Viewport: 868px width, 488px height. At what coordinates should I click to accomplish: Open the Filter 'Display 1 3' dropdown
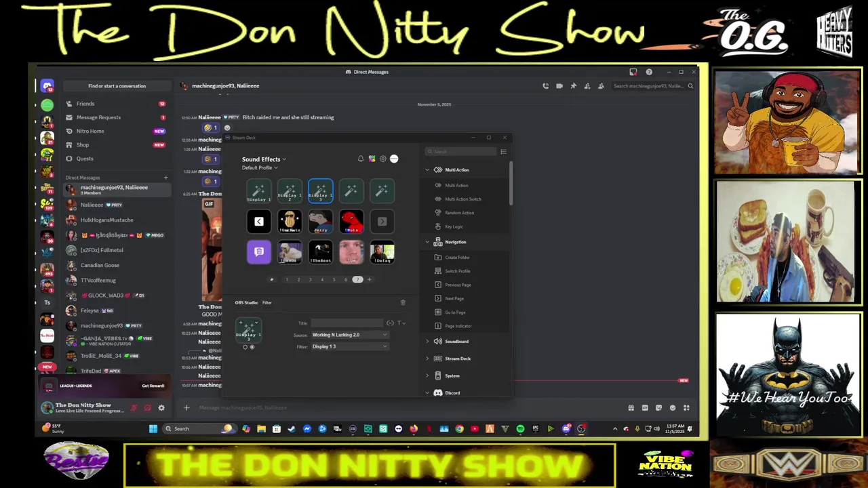pos(350,346)
